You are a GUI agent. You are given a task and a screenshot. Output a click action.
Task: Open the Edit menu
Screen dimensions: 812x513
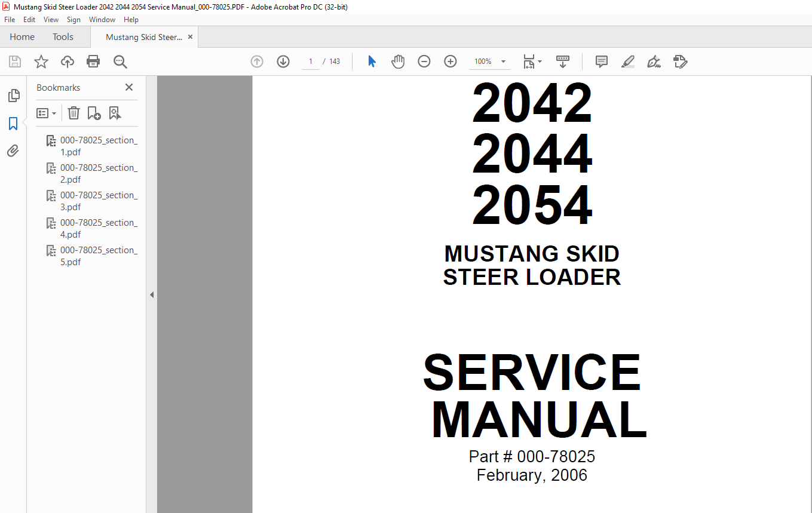[x=29, y=20]
